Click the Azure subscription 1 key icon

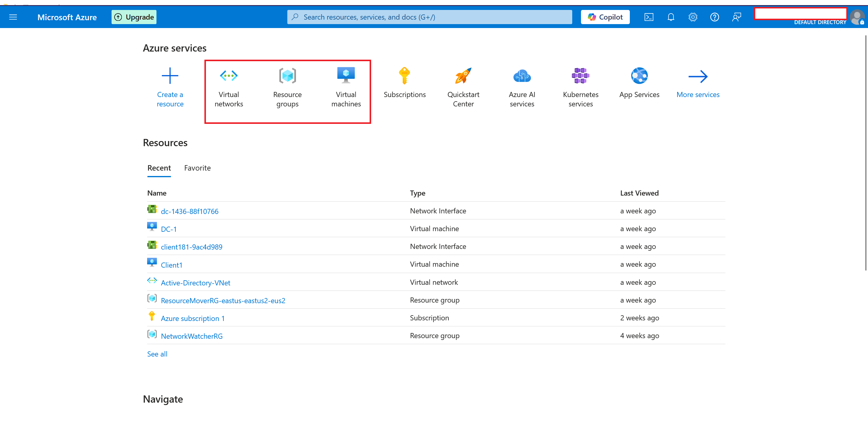[x=152, y=316]
